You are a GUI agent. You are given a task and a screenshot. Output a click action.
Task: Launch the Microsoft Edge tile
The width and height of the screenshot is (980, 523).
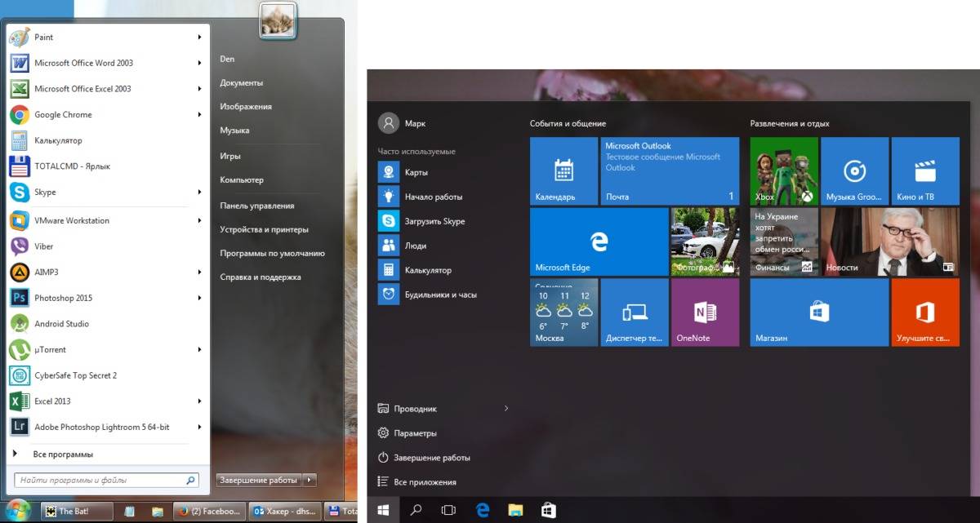pyautogui.click(x=599, y=242)
